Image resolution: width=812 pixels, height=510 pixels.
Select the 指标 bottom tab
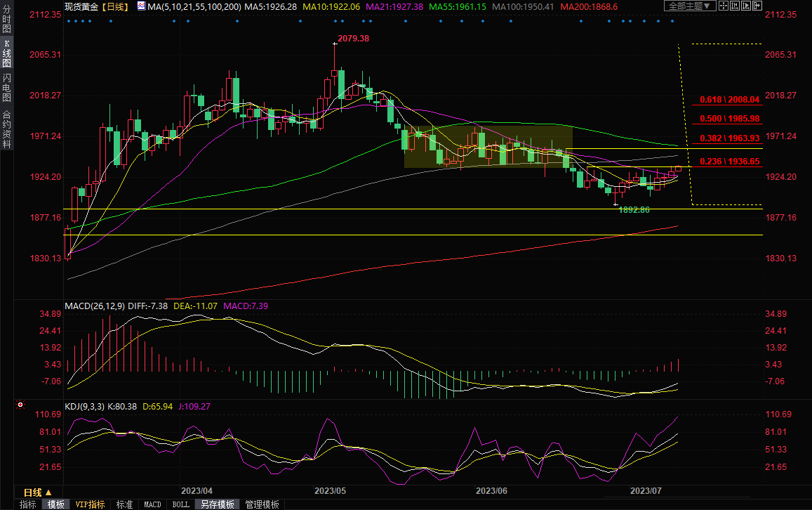28,504
